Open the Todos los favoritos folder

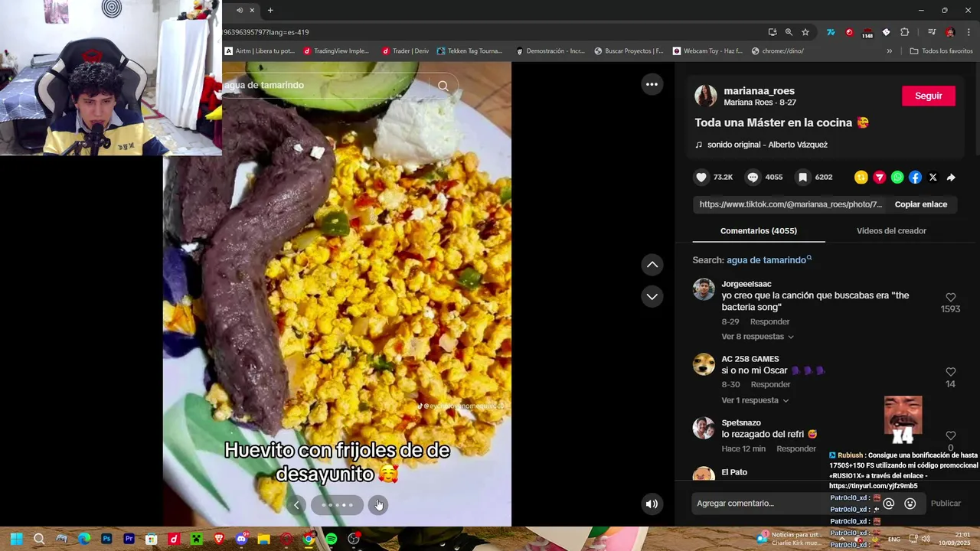tap(941, 51)
